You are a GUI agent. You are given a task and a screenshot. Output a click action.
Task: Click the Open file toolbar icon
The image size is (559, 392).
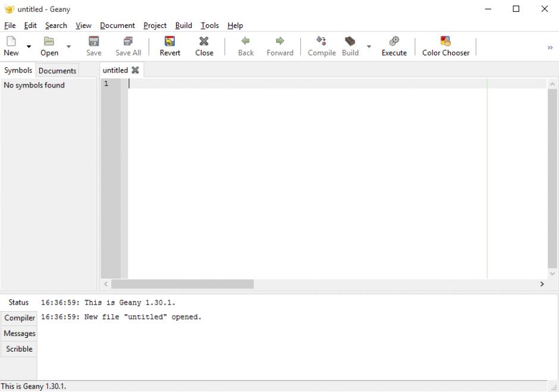click(49, 42)
